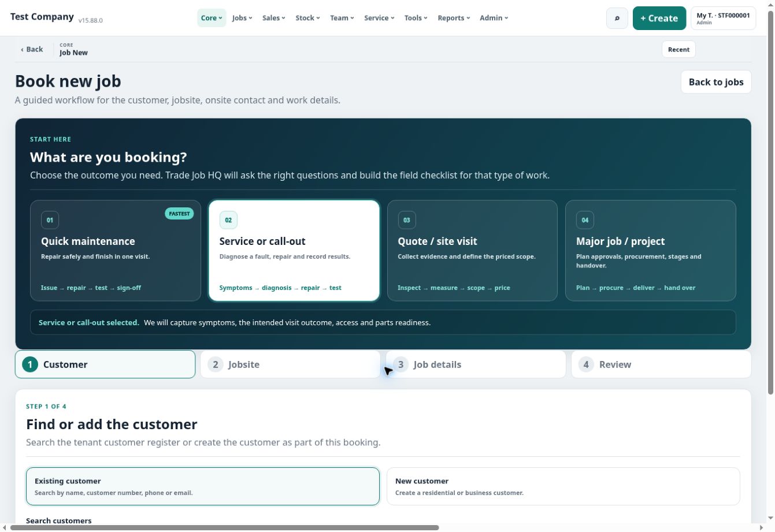Choose the Service or call-out booking type

coord(294,251)
